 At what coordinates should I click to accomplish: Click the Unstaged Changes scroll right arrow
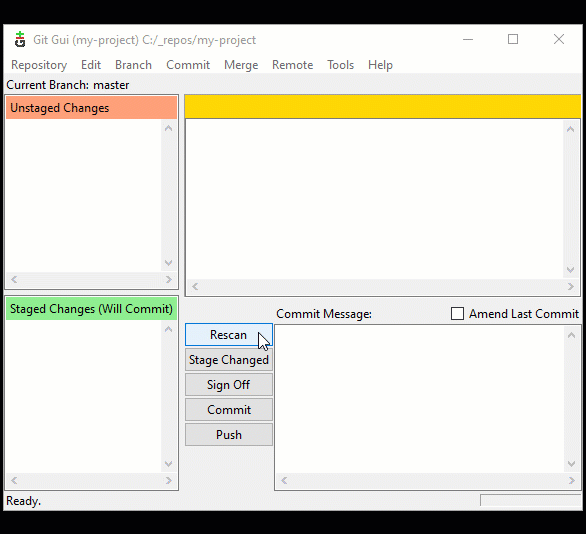[x=169, y=280]
